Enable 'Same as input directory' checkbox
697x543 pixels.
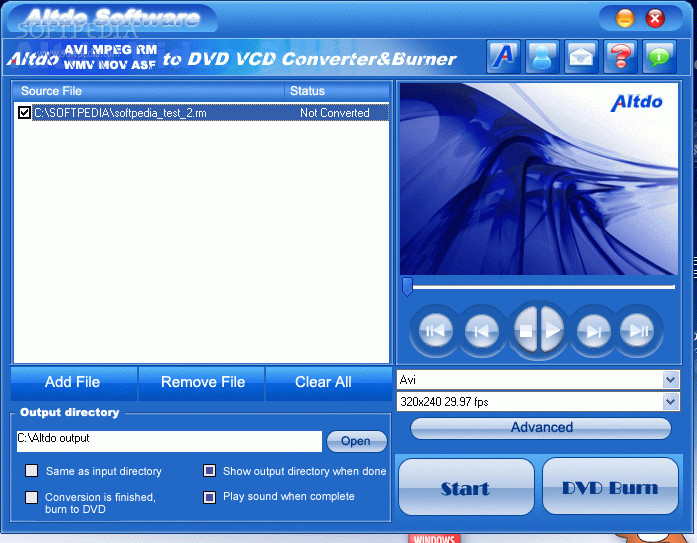(x=32, y=471)
